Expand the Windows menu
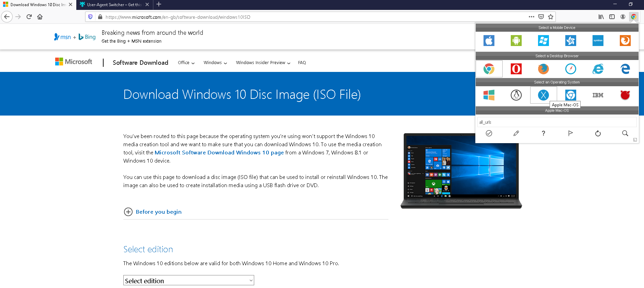The width and height of the screenshot is (644, 288). (215, 63)
